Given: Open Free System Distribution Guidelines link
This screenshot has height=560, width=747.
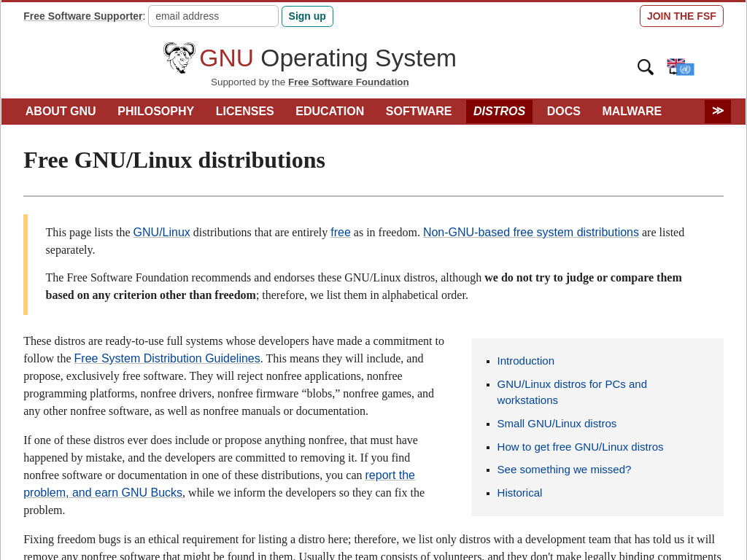Looking at the screenshot, I should pyautogui.click(x=167, y=358).
